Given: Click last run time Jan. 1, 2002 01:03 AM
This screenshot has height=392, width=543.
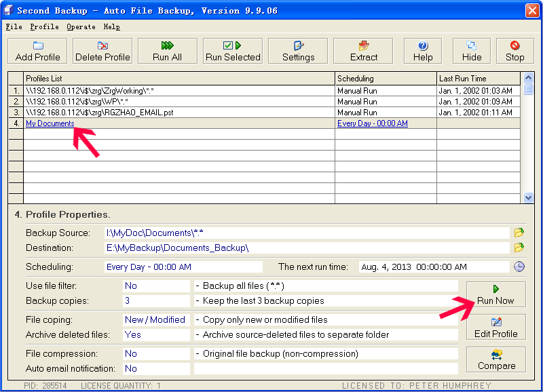Looking at the screenshot, I should click(x=479, y=91).
